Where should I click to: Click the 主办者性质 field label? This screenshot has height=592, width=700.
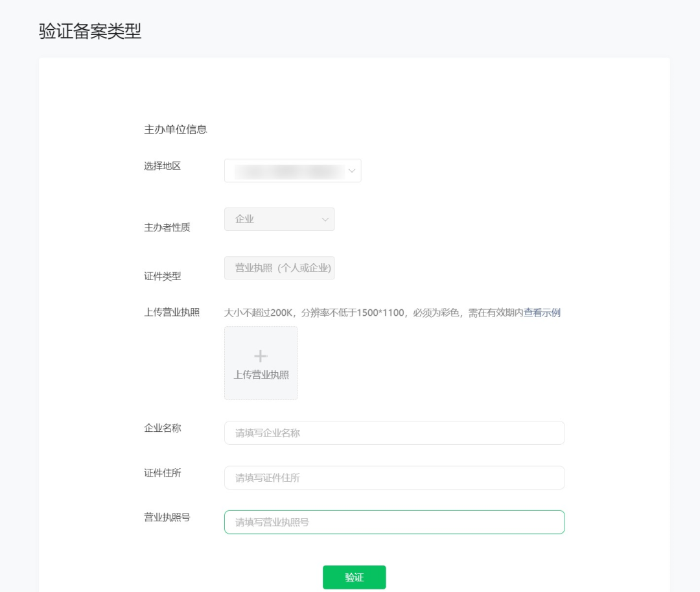pyautogui.click(x=167, y=228)
